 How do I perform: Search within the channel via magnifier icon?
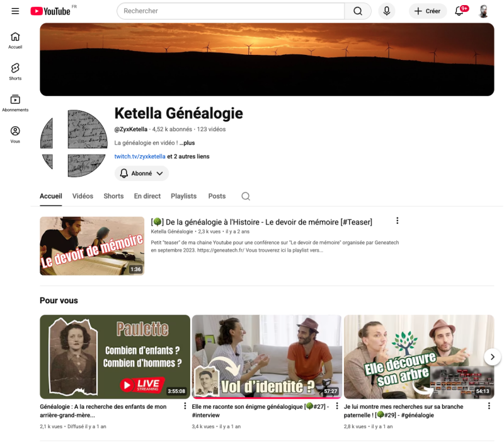point(246,196)
